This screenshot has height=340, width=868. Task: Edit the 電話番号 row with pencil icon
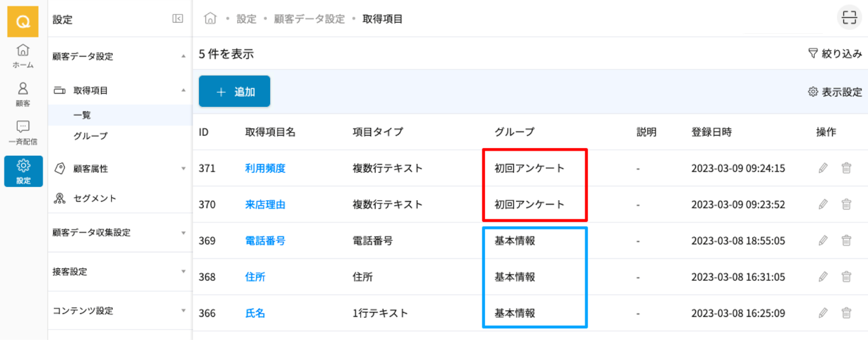click(824, 241)
